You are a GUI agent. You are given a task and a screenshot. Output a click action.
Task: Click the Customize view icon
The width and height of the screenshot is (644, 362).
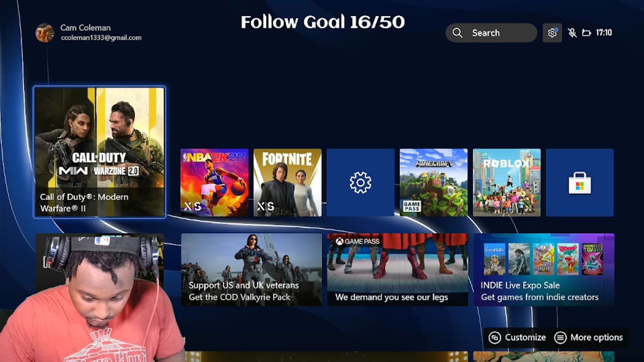point(495,337)
